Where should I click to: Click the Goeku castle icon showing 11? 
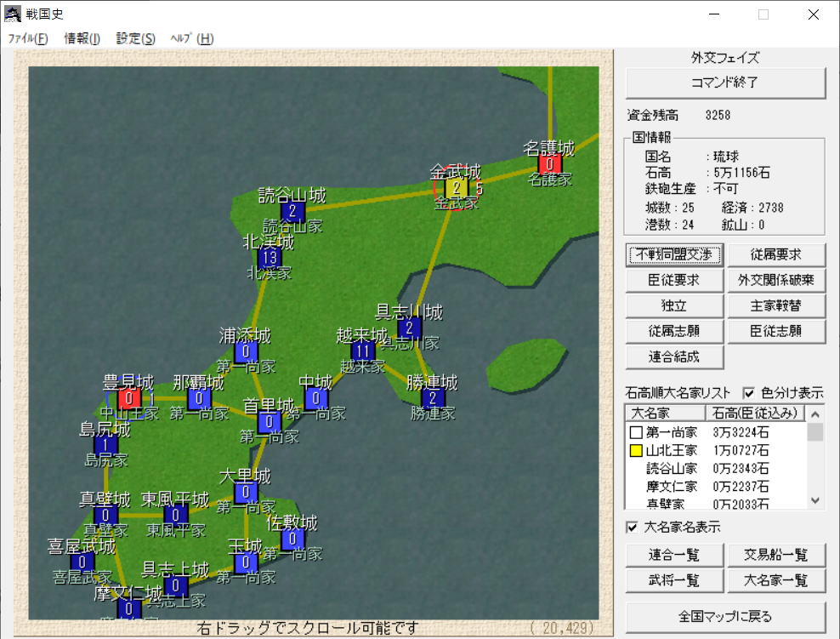[363, 351]
